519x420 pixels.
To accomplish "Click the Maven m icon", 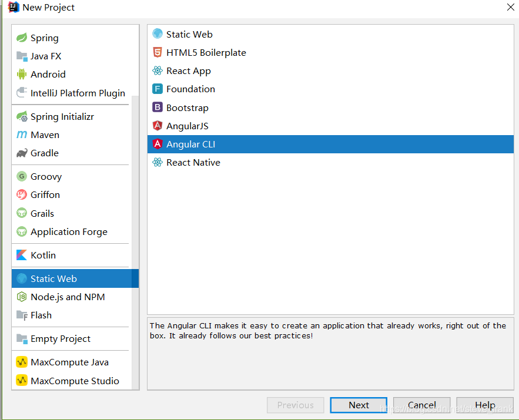I will pyautogui.click(x=22, y=135).
